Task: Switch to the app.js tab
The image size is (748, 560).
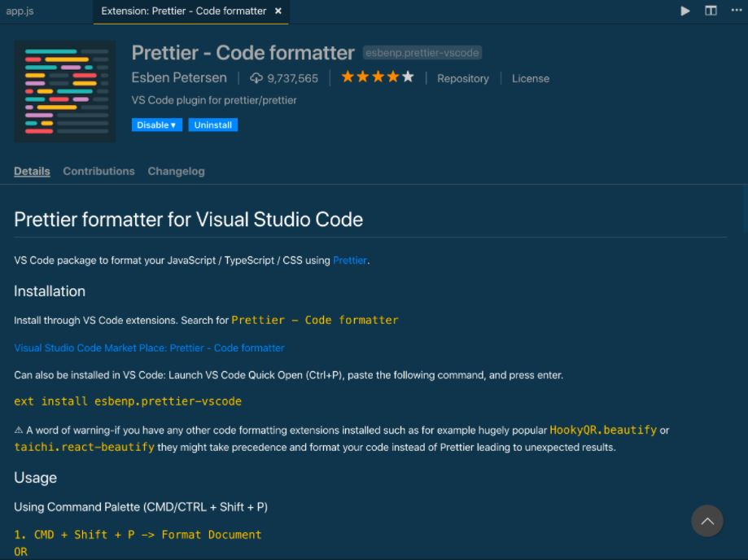Action: [20, 11]
